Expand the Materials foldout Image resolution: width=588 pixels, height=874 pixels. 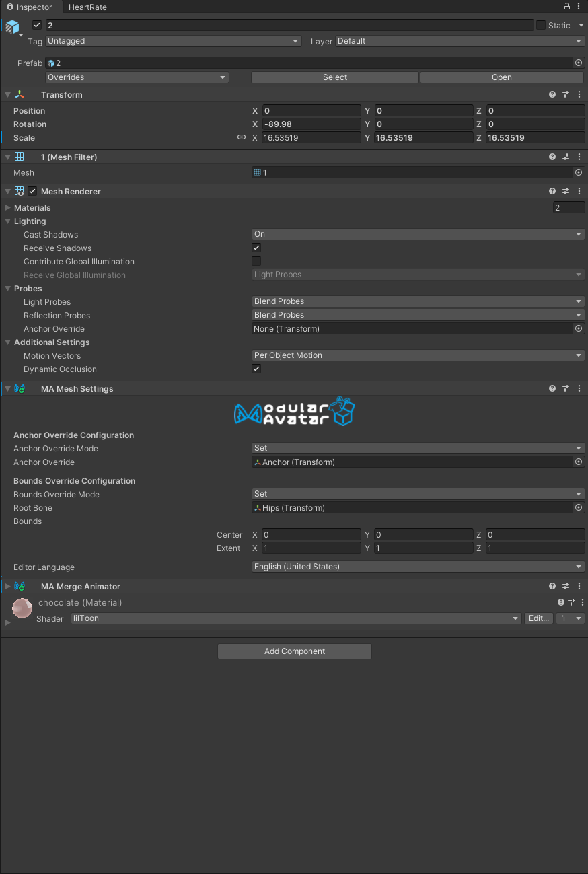tap(8, 208)
